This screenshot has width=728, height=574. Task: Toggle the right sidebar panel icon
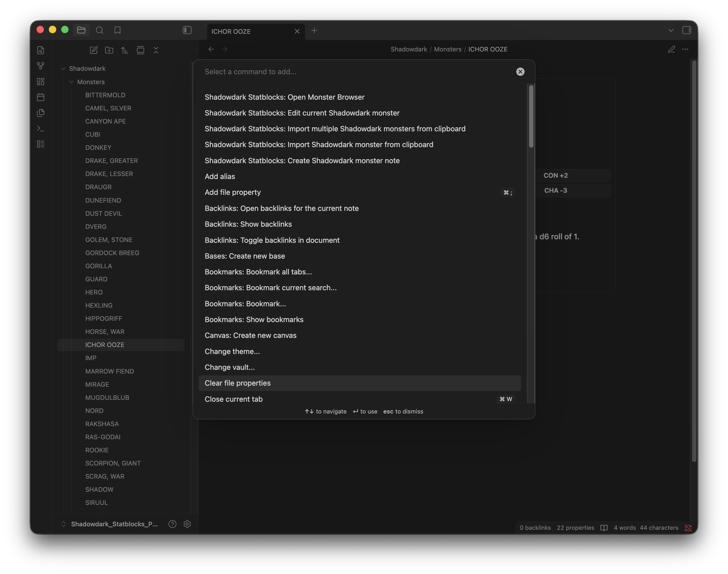[x=686, y=30]
